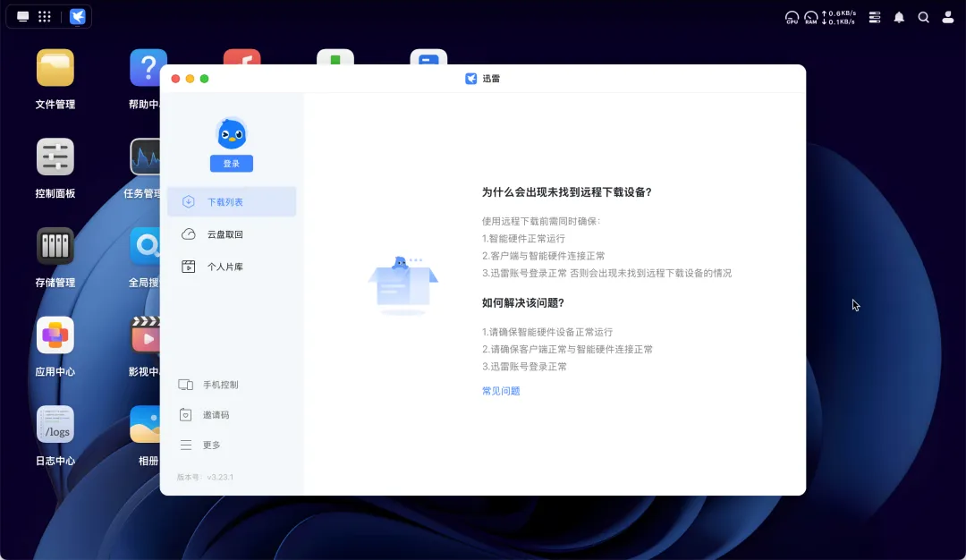Open the 文件管理 desktop icon
966x560 pixels.
click(55, 68)
